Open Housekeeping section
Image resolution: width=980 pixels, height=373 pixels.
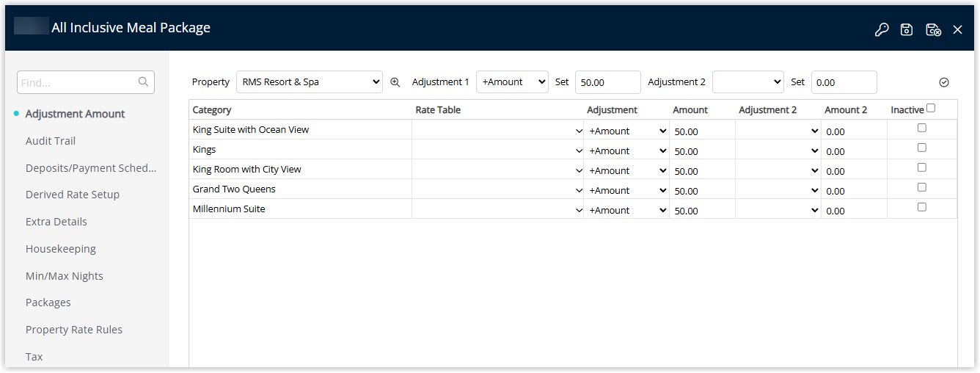(x=61, y=249)
